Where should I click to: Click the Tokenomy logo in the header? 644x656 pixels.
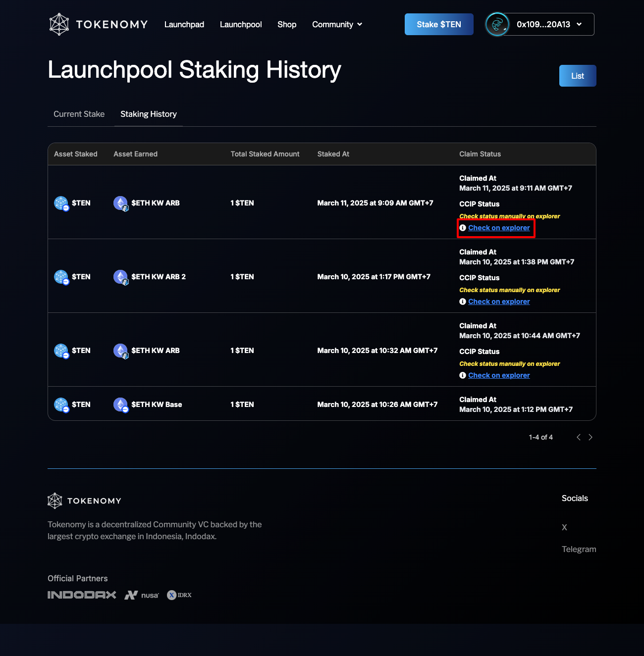(98, 24)
